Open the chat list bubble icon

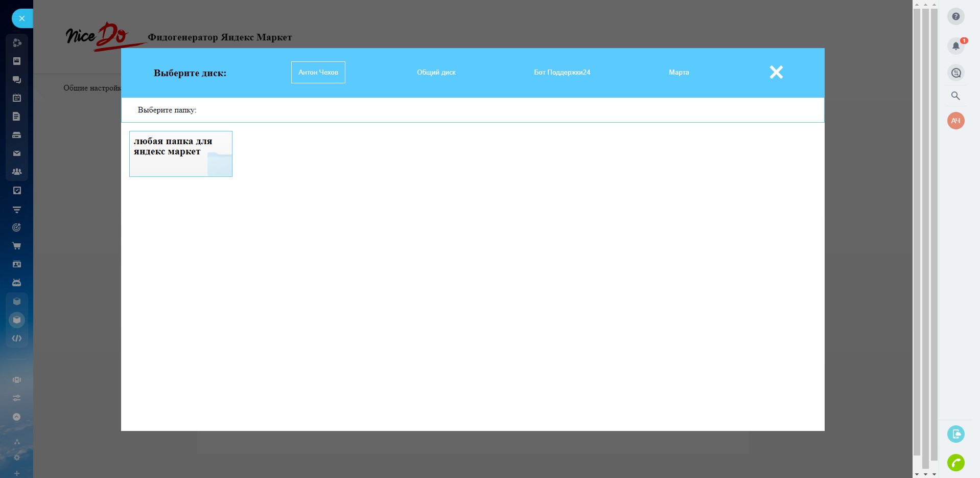coord(956,73)
